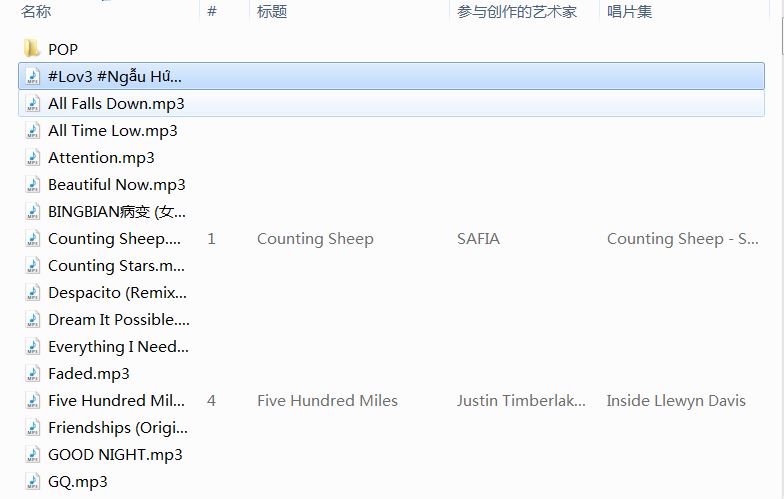Click track number 4 for Five Hundred Miles

pos(212,400)
